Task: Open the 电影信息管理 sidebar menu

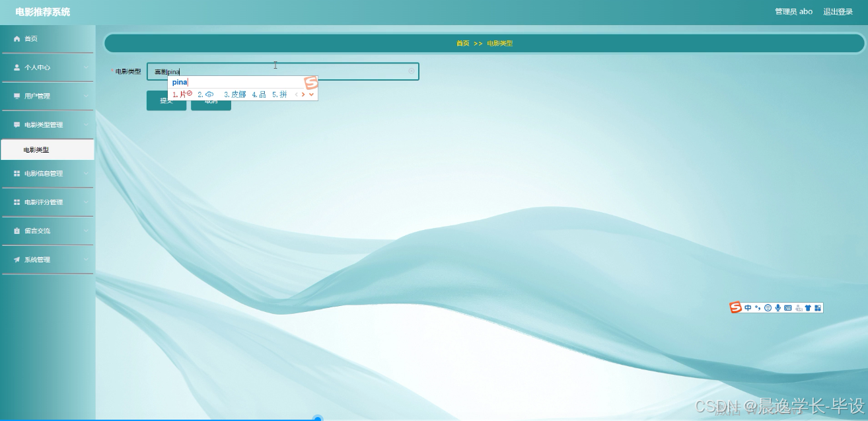Action: point(47,174)
